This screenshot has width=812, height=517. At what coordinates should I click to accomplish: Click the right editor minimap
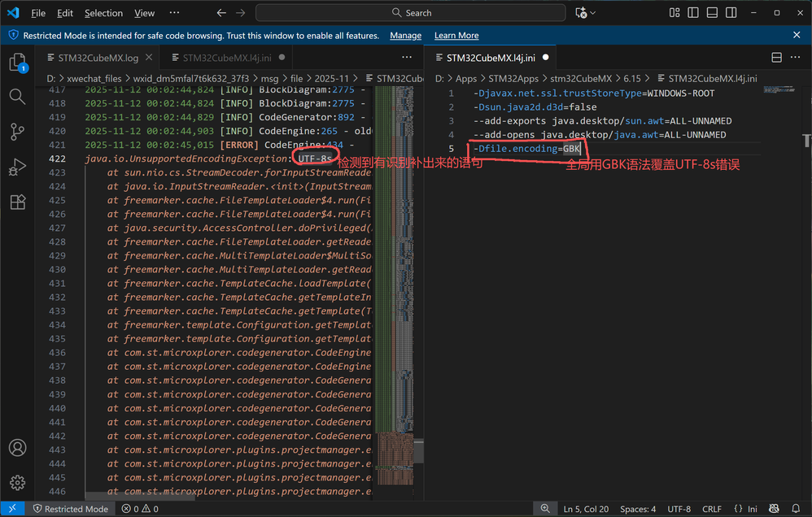779,89
